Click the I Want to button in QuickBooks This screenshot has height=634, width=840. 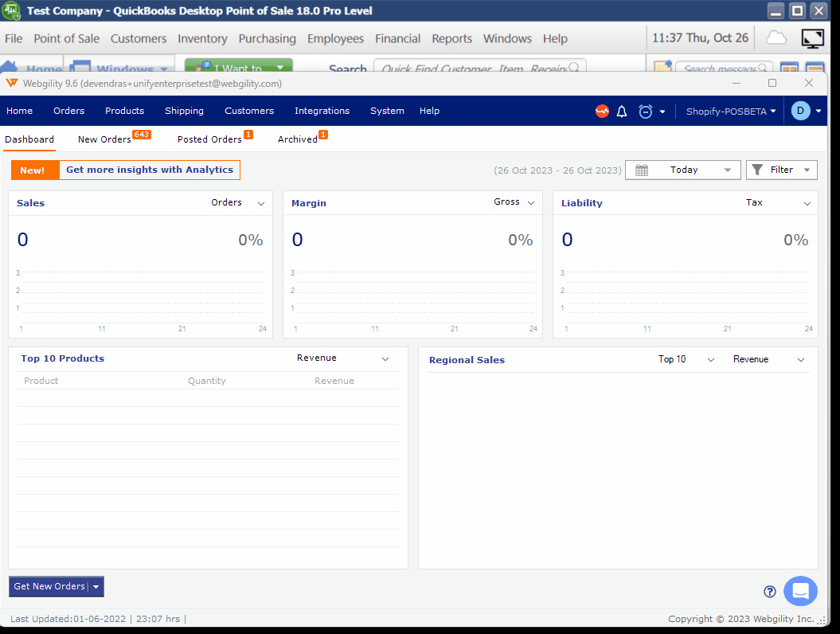[x=238, y=65]
